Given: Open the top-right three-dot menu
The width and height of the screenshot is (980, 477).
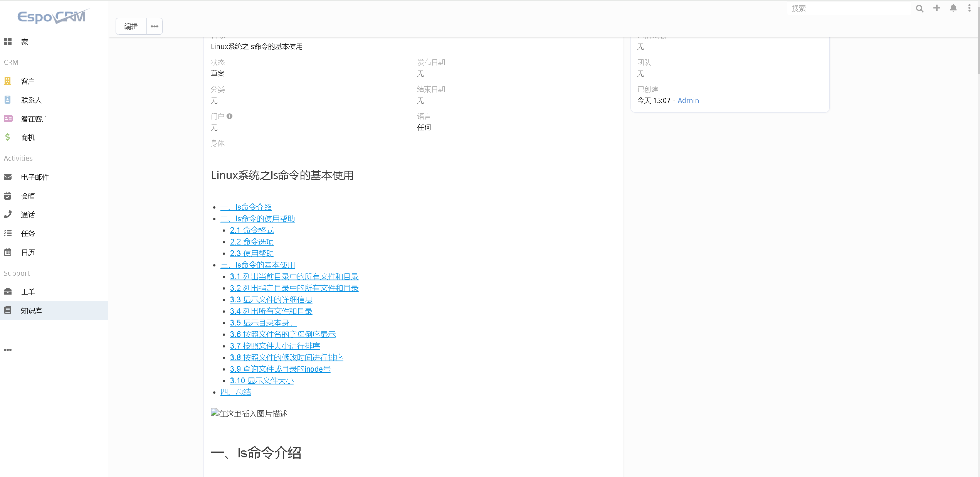Looking at the screenshot, I should tap(970, 8).
